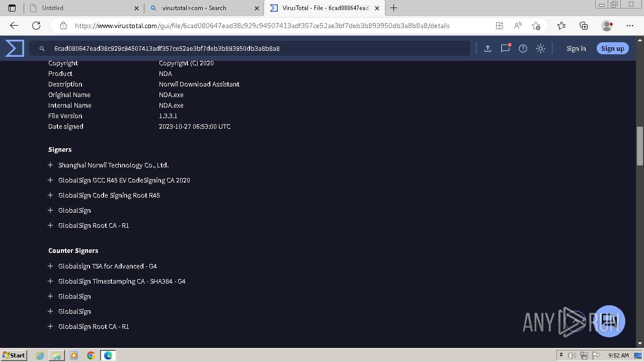Add this page to favorites
The image size is (644, 362).
tap(536, 26)
